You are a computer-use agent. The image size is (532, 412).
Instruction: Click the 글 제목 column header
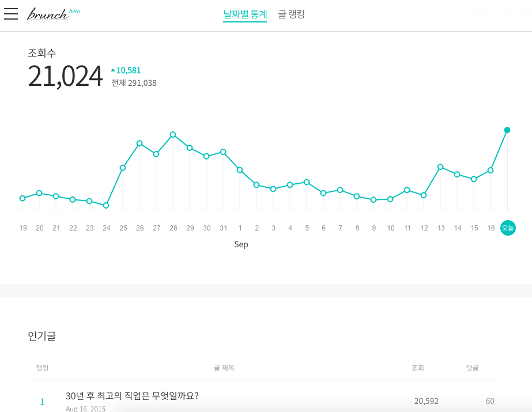pyautogui.click(x=223, y=367)
